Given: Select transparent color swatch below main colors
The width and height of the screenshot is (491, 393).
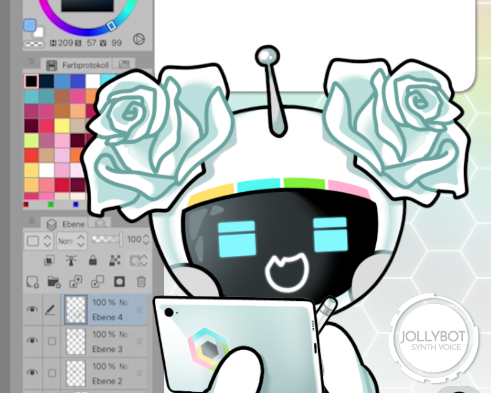Looking at the screenshot, I should [34, 44].
